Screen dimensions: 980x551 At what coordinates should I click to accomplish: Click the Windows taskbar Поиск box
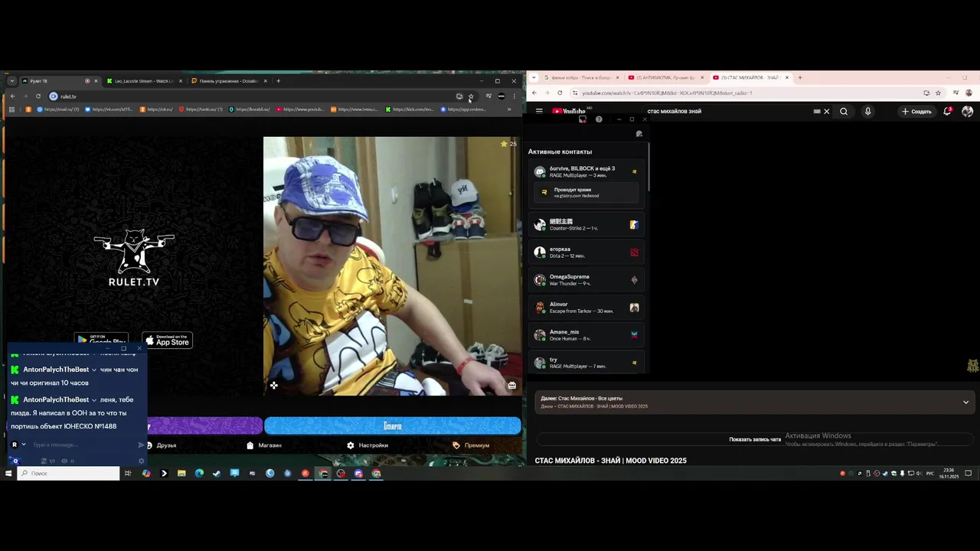69,474
